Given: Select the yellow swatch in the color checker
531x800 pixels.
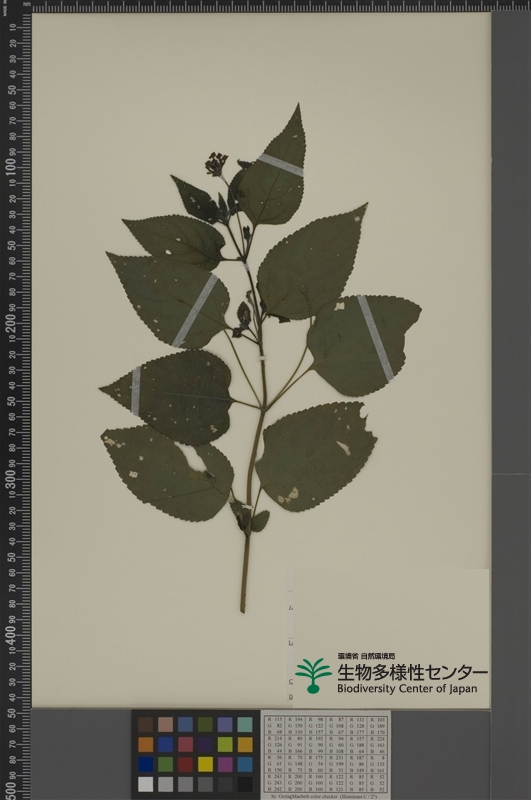Looking at the screenshot, I should [205, 764].
